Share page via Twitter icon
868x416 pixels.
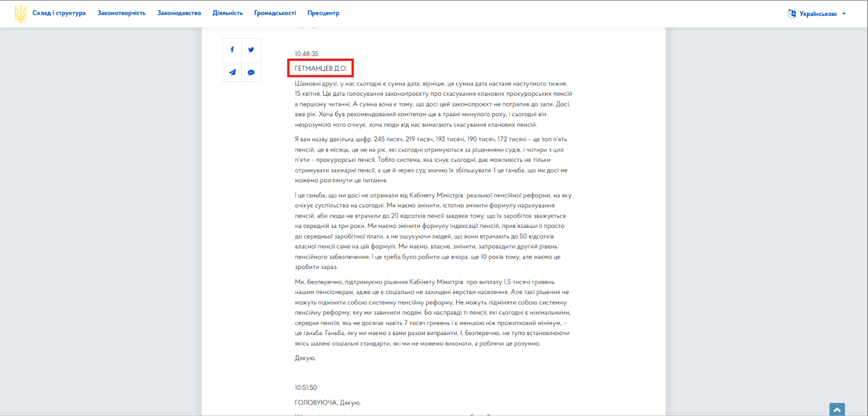251,50
